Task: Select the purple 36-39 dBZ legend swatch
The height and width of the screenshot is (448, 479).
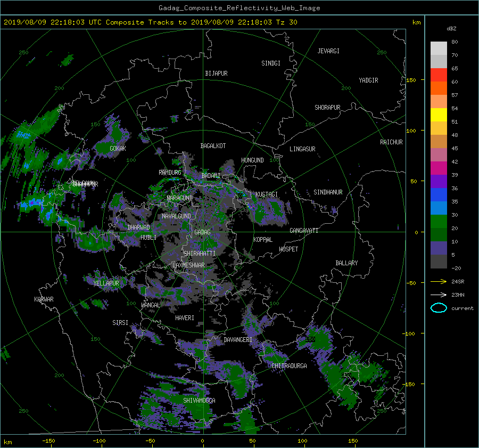Action: click(439, 182)
